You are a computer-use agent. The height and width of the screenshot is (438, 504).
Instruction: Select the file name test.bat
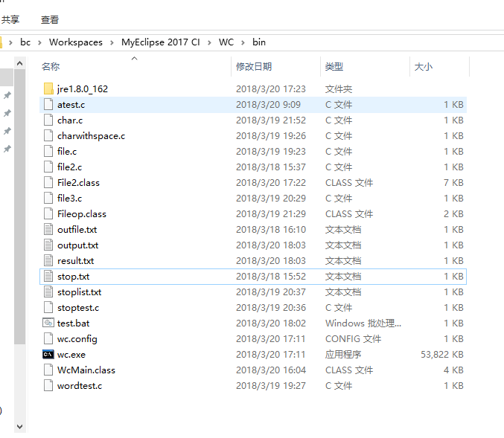coord(73,323)
